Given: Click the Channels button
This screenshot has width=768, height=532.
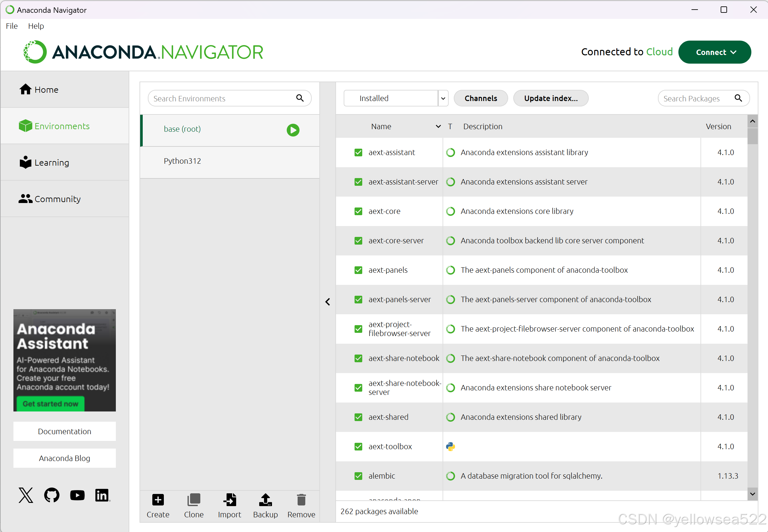Looking at the screenshot, I should 480,98.
